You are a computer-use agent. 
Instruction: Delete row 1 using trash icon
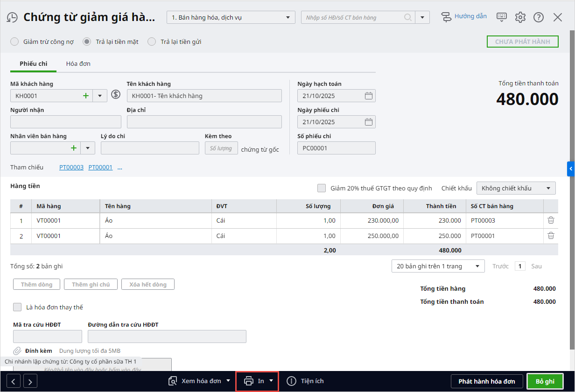551,221
